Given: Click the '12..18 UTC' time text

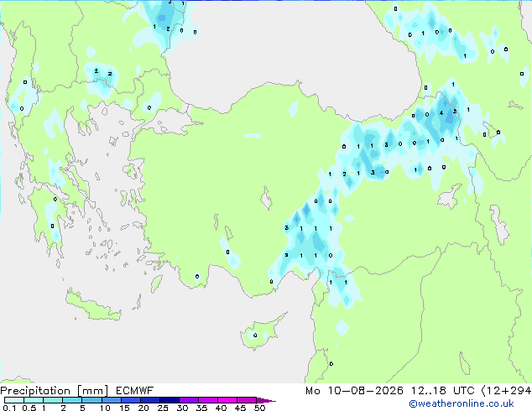Looking at the screenshot, I should (442, 391).
